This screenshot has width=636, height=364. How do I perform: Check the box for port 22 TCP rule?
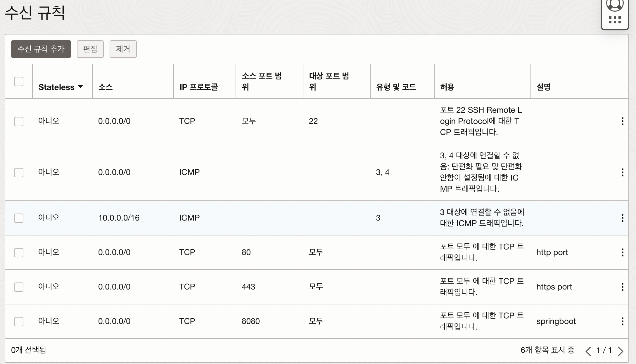click(x=19, y=121)
